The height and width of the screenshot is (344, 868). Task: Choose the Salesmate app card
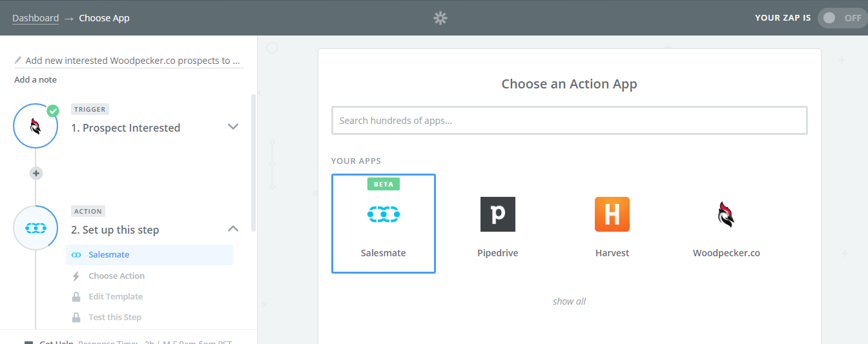pyautogui.click(x=384, y=223)
